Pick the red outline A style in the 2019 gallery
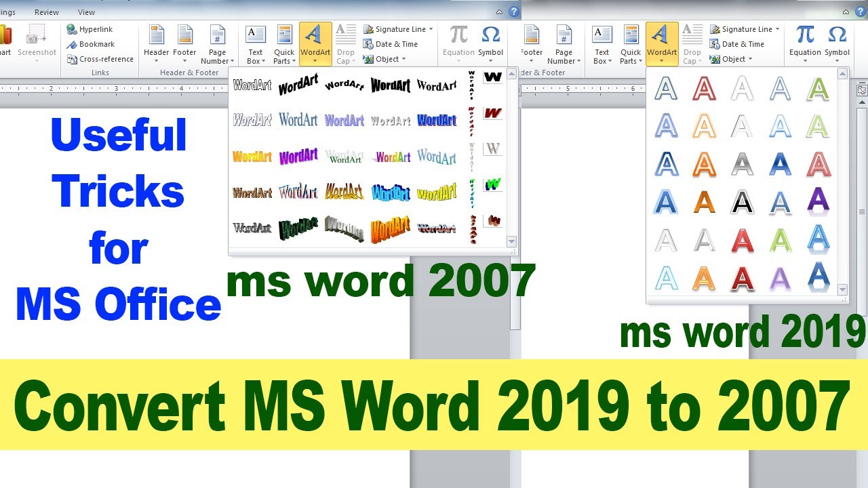 (705, 89)
